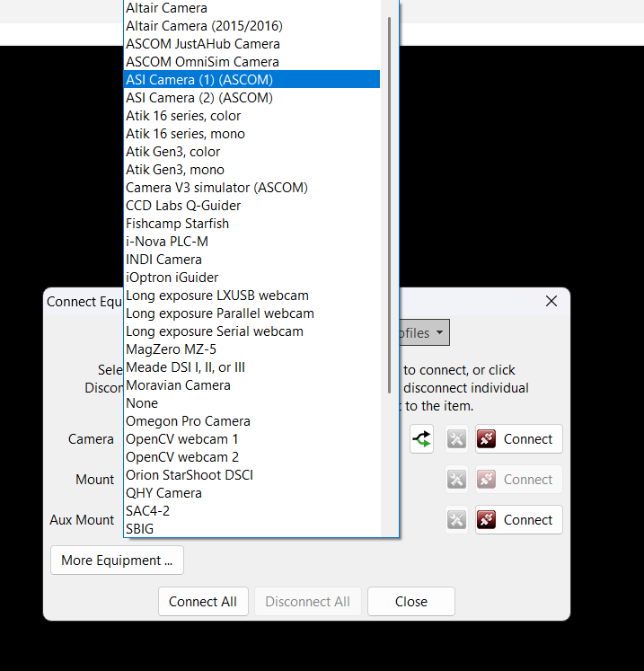Select OpenCV webcam 2
Screen dimensions: 644x671
[251, 457]
